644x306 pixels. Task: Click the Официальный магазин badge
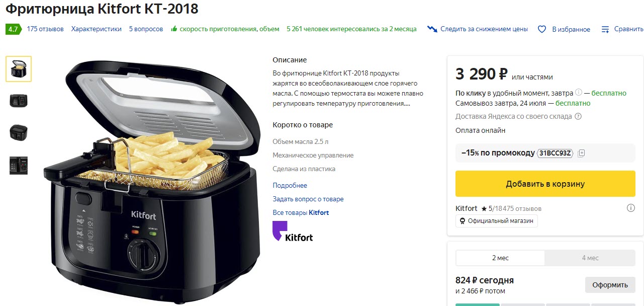[x=496, y=221]
